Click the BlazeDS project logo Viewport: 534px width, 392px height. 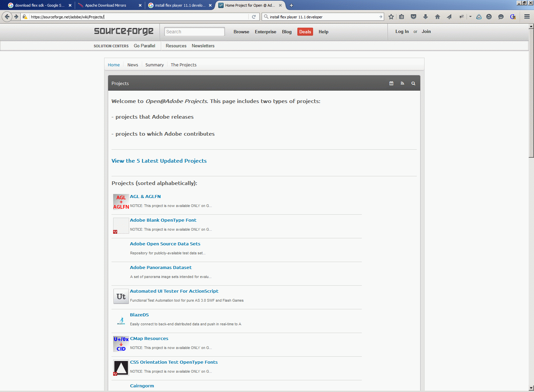(121, 321)
